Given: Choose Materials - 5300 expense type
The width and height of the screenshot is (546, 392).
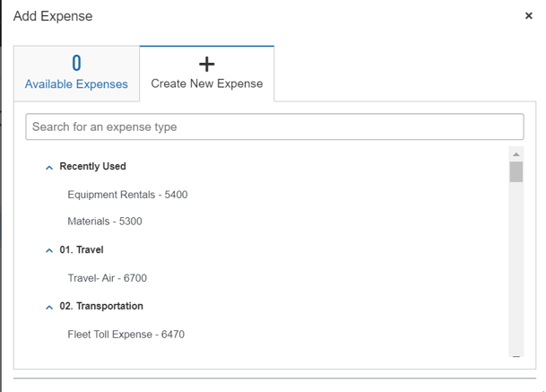Looking at the screenshot, I should click(x=105, y=222).
